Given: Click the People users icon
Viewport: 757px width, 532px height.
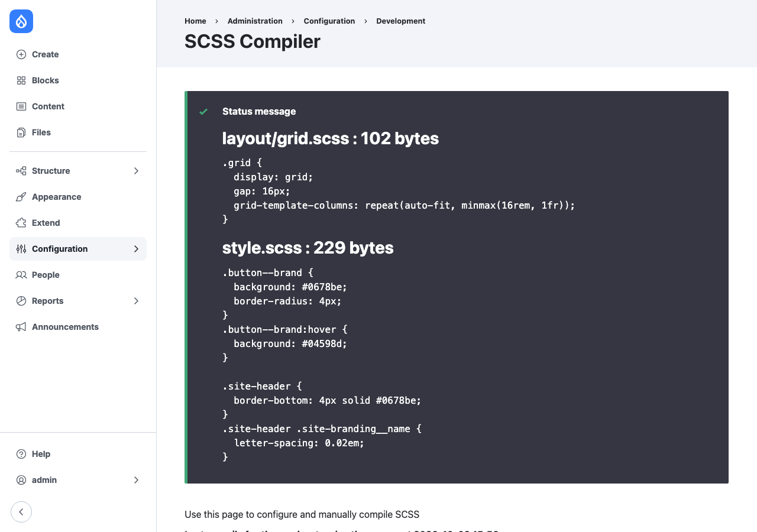Looking at the screenshot, I should click(21, 275).
